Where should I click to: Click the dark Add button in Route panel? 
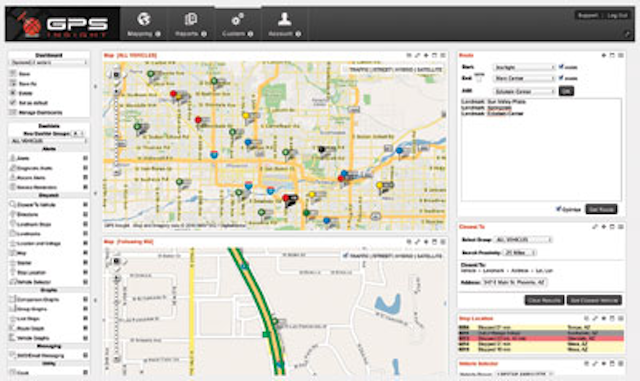(x=566, y=91)
